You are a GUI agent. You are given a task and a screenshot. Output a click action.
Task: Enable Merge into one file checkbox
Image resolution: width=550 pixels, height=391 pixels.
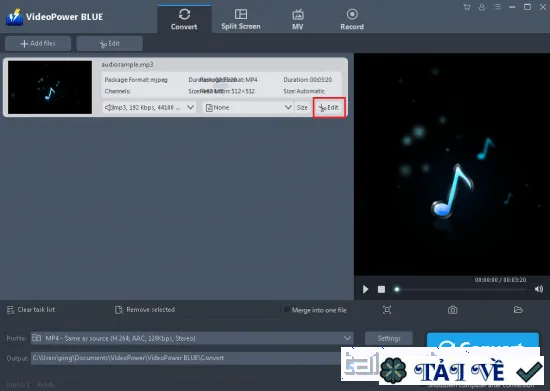click(x=287, y=309)
